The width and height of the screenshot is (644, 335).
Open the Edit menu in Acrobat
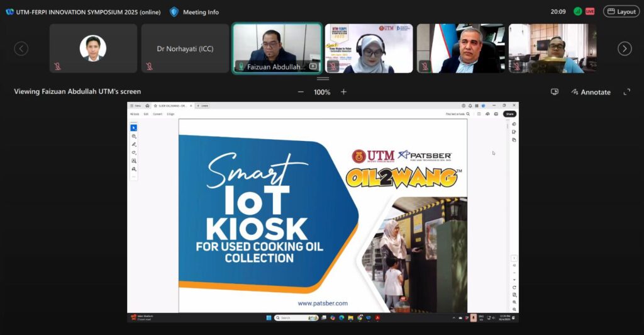(146, 114)
